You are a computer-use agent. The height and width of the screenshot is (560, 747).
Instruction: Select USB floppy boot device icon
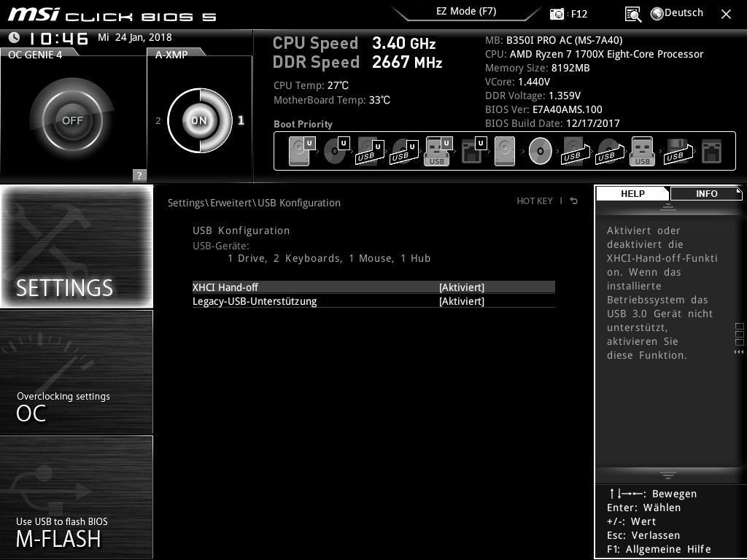678,152
